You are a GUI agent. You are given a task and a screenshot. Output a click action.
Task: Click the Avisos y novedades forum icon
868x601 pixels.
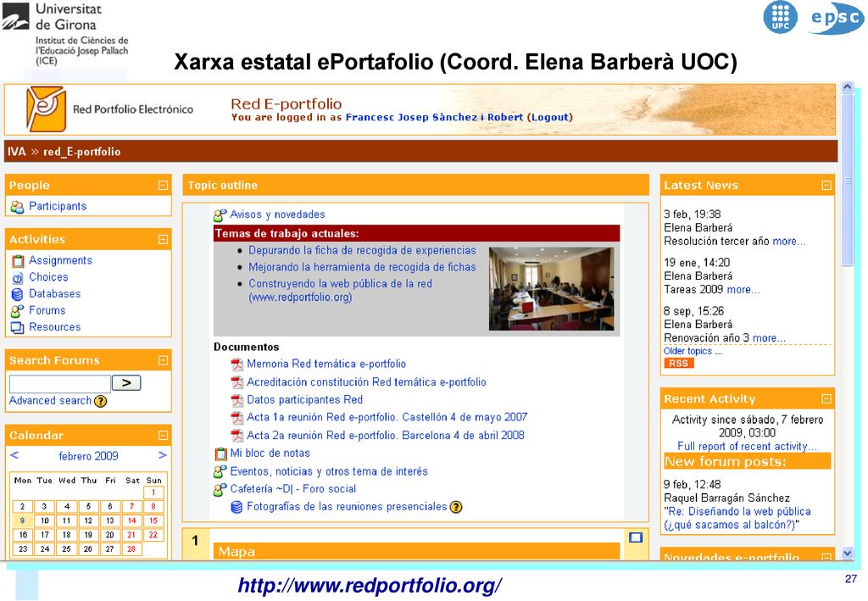(220, 214)
